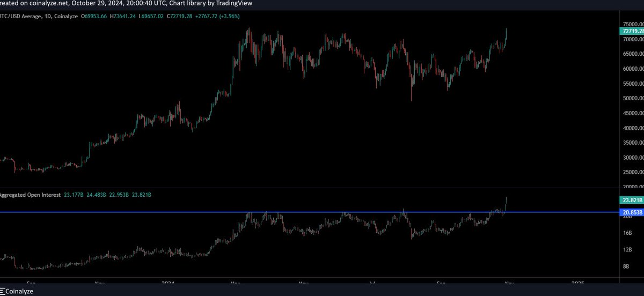Click the 35000.00 price axis label
The image size is (644, 296).
click(x=633, y=143)
